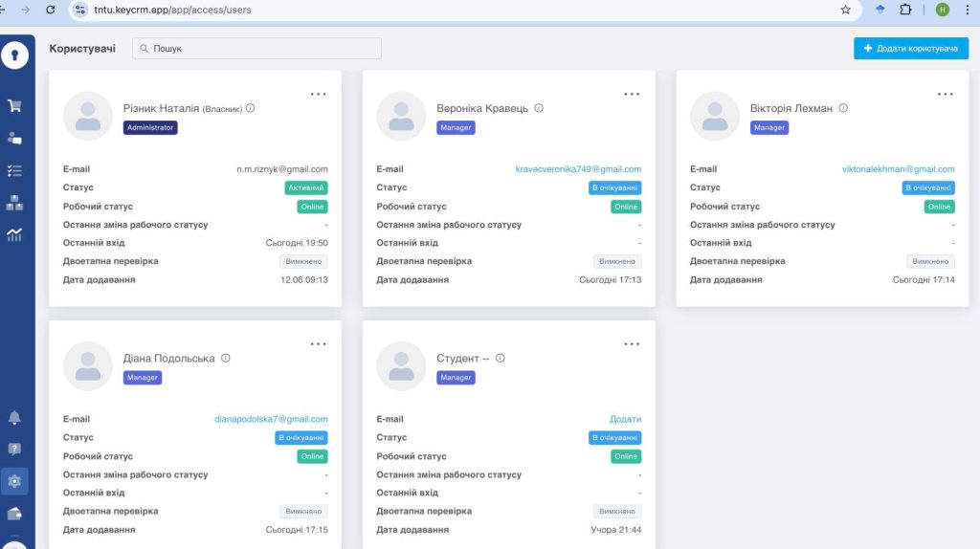
Task: Open three-dot menu on Різник Наталія card
Action: point(319,94)
